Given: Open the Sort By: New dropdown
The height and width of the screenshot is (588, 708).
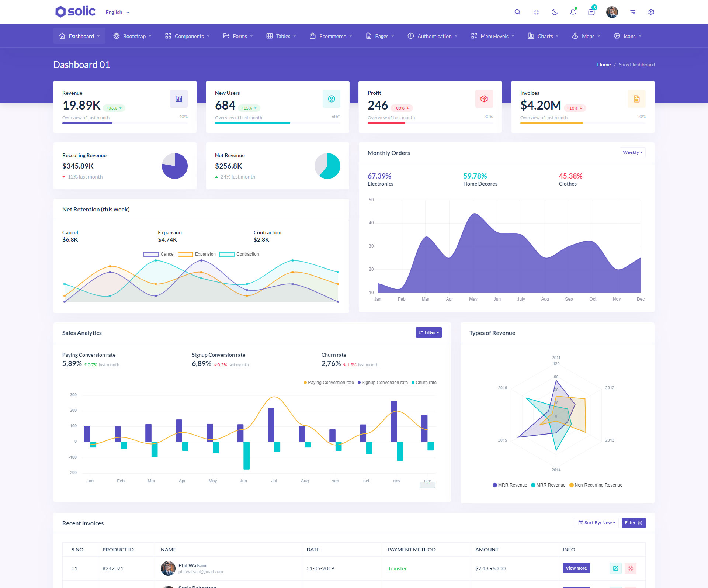Looking at the screenshot, I should [x=596, y=523].
